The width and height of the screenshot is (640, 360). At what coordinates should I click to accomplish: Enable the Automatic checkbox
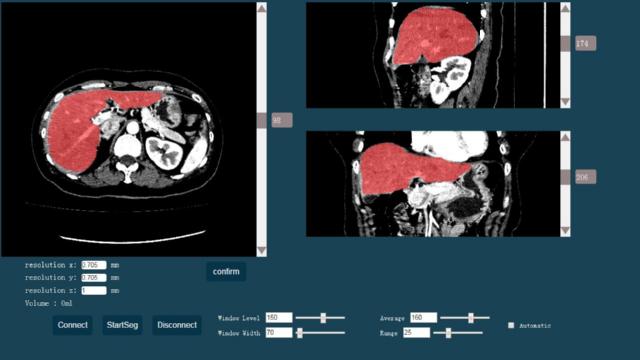click(x=511, y=325)
